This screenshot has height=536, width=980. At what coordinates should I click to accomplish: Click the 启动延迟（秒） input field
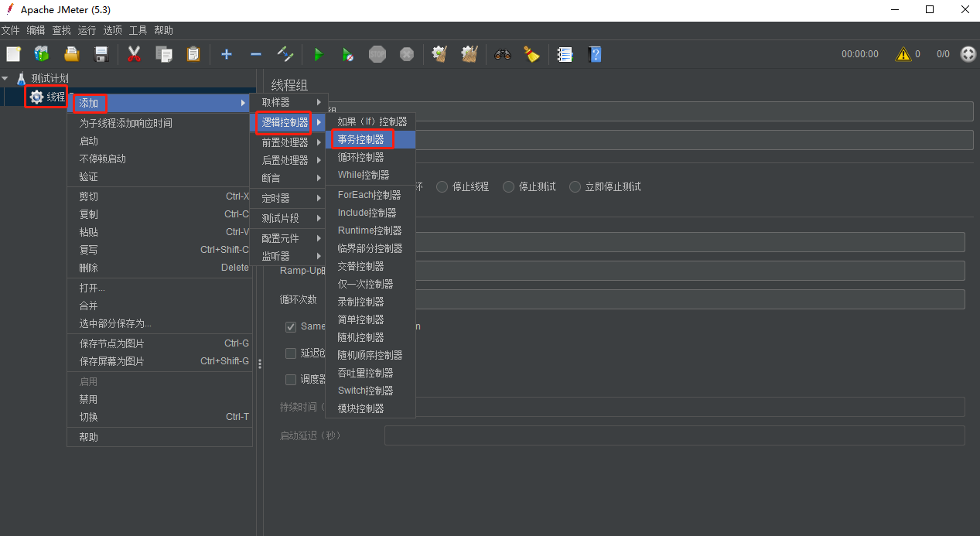pos(674,435)
